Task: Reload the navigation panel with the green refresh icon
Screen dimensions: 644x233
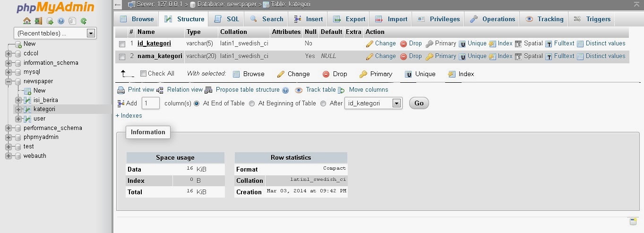Action: point(84,21)
